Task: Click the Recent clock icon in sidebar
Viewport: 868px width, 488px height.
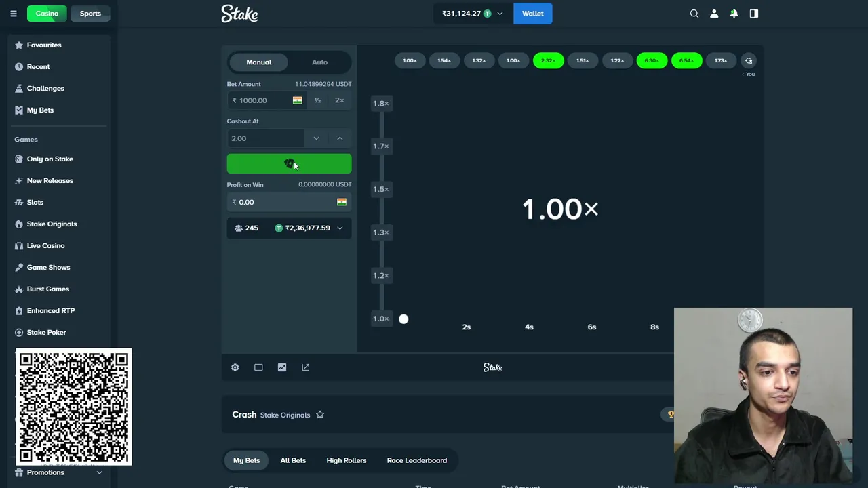Action: [x=19, y=66]
